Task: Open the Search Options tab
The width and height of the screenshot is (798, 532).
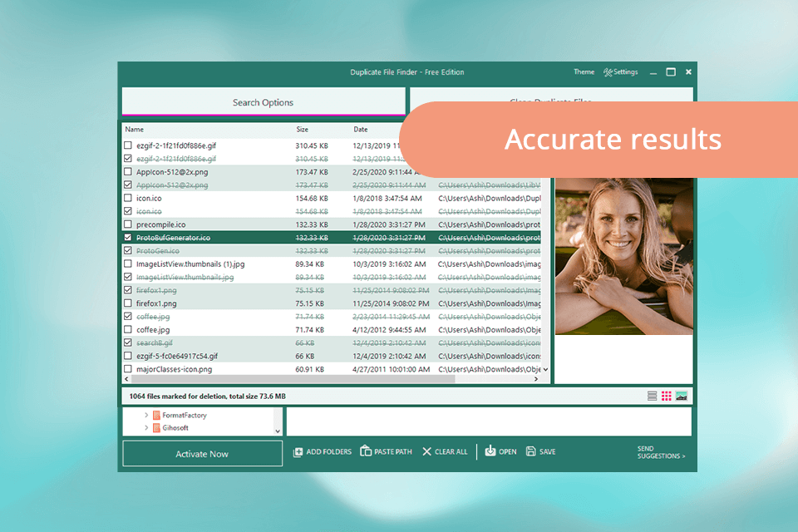Action: click(264, 102)
